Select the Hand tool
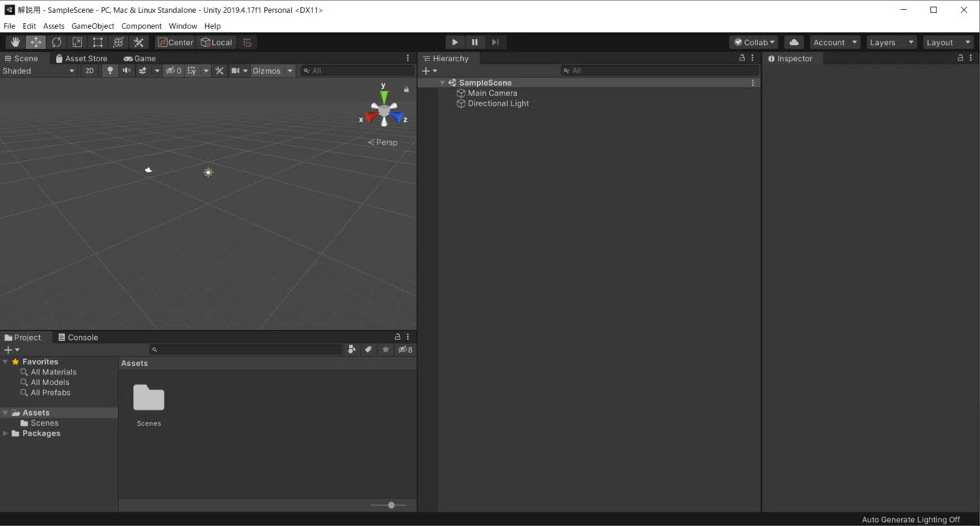980x526 pixels. pyautogui.click(x=15, y=42)
